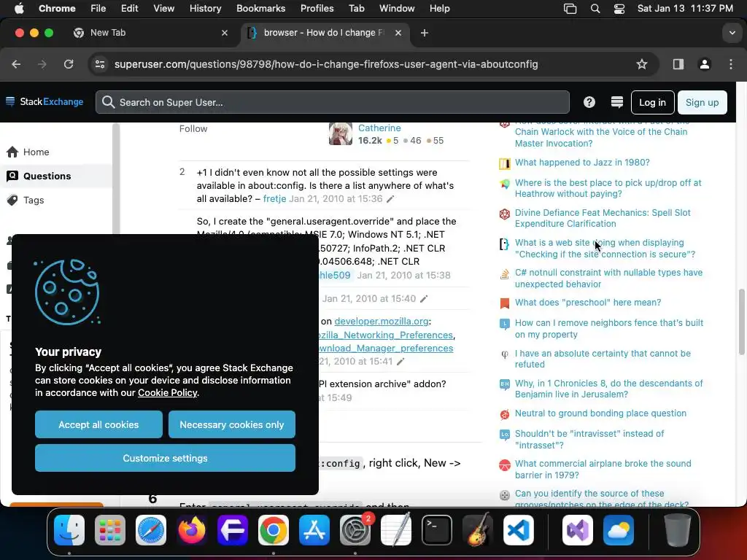Launch Safari from the Dock
This screenshot has width=747, height=560.
click(x=151, y=530)
